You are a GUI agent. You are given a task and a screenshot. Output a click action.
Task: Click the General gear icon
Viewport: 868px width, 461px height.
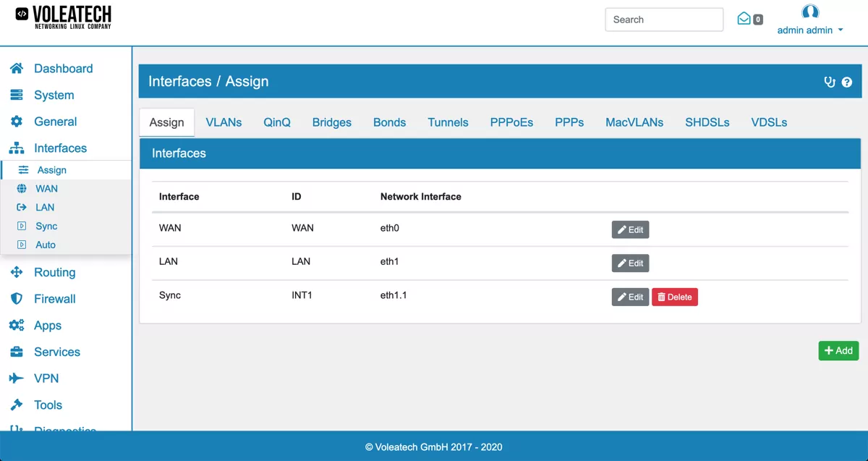coord(17,122)
